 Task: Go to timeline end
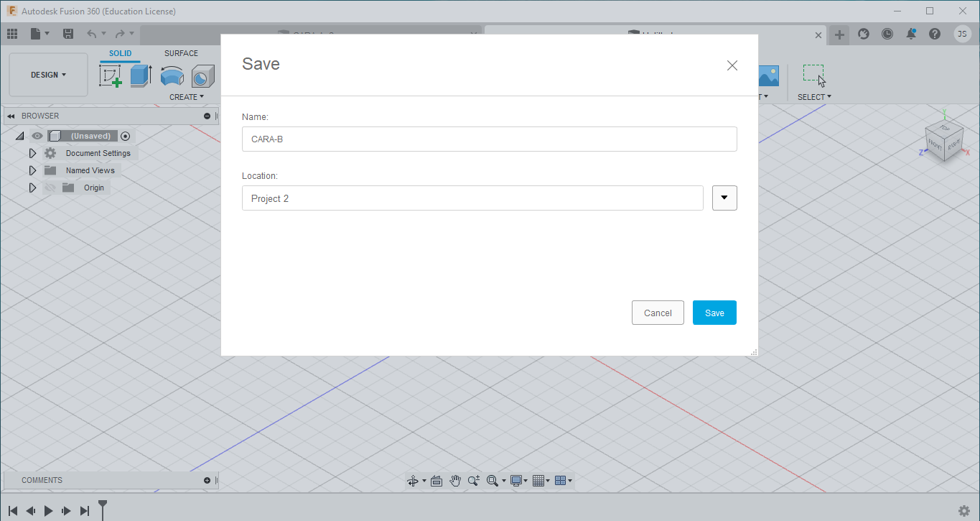pyautogui.click(x=85, y=511)
